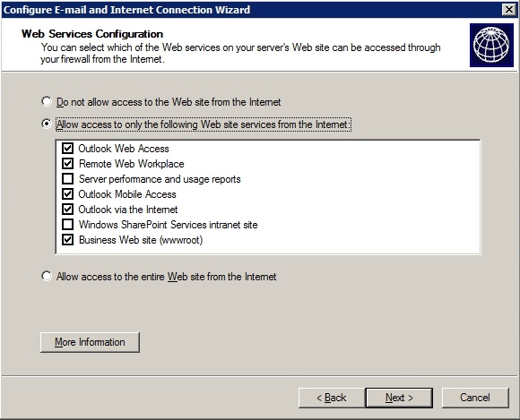Select Do not allow access radio button
The image size is (520, 420).
click(x=47, y=101)
